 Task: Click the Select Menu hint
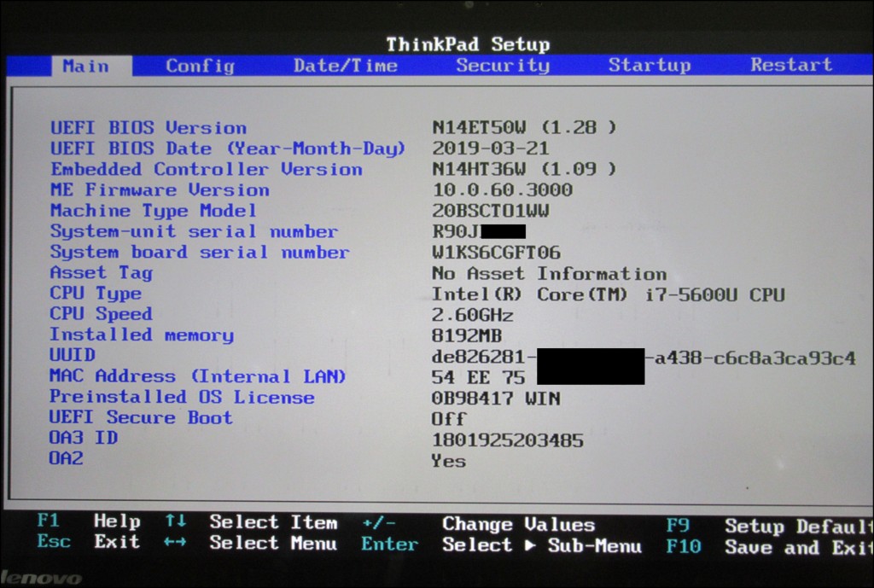click(x=273, y=543)
